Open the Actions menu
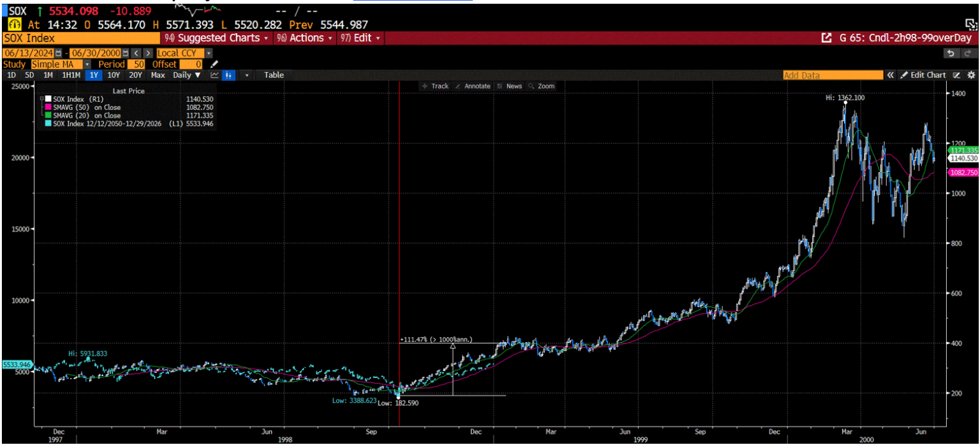 305,38
